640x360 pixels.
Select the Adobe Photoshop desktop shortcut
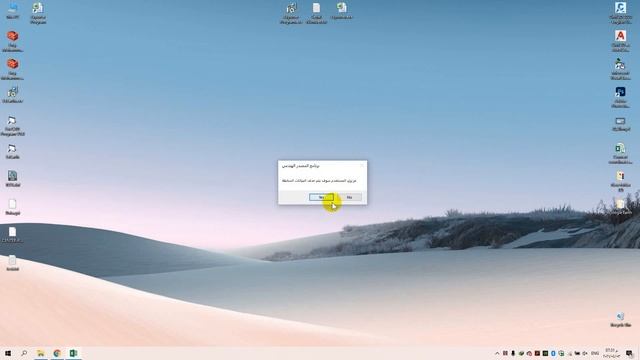click(620, 97)
